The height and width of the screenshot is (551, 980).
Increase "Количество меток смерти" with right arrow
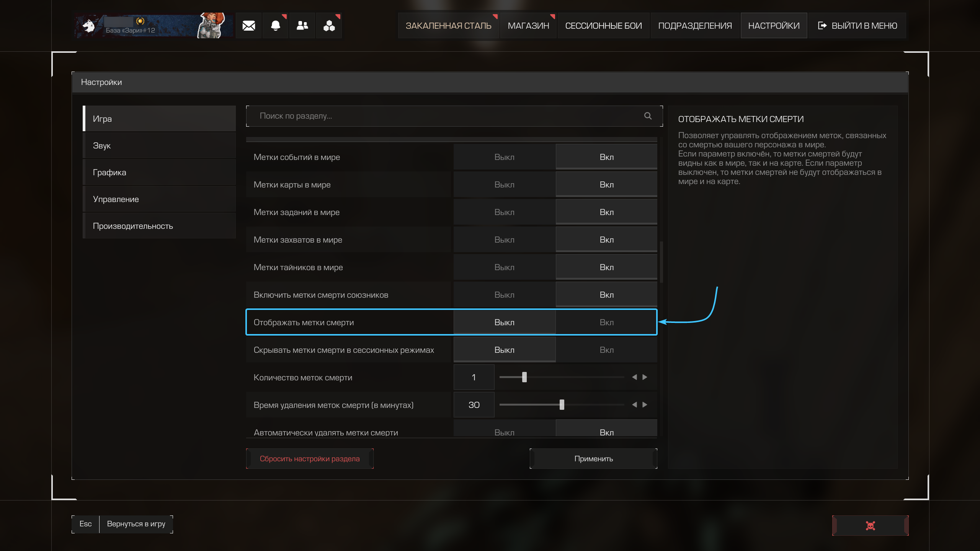[645, 377]
